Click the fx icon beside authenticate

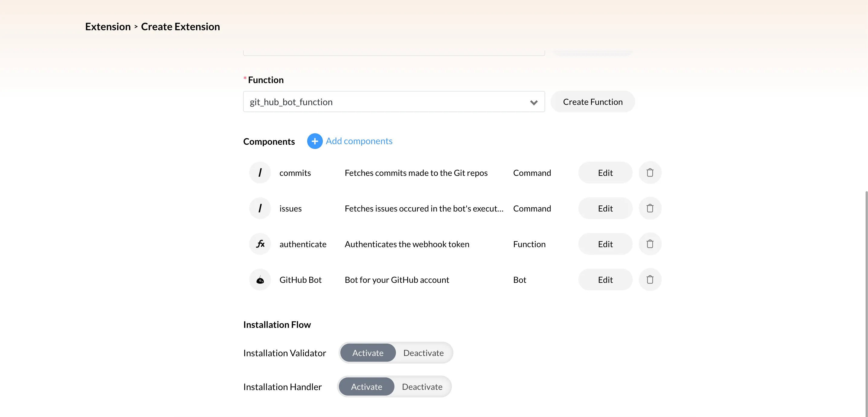(260, 244)
